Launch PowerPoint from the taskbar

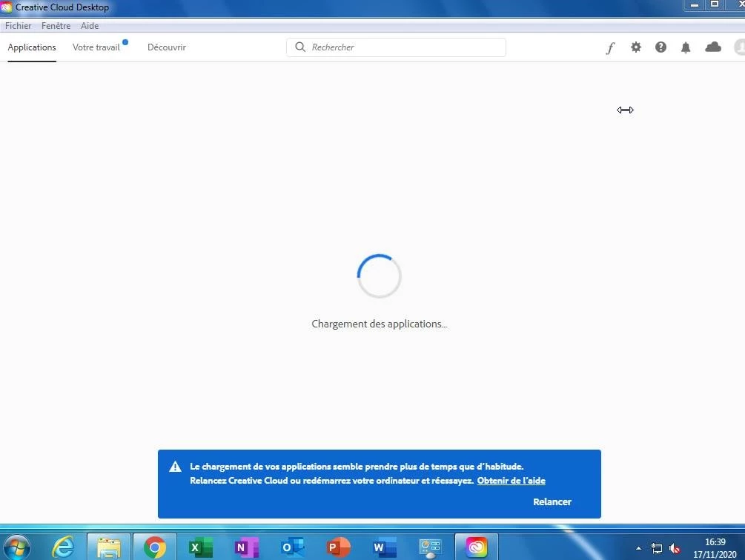338,547
